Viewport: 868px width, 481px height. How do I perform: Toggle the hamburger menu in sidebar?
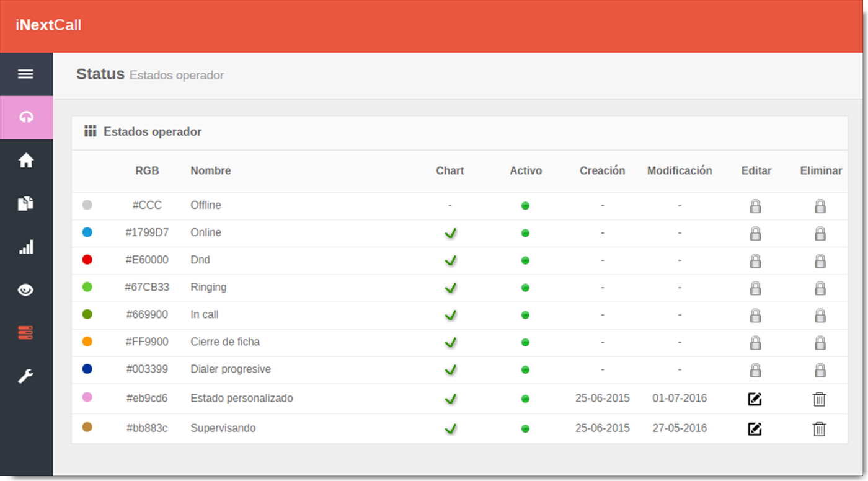pos(25,74)
